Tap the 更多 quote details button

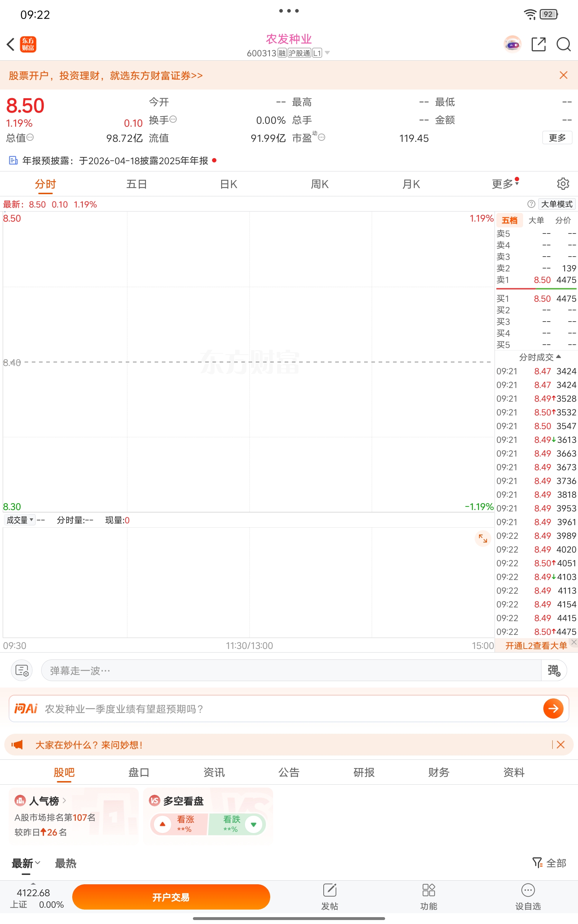(x=557, y=138)
